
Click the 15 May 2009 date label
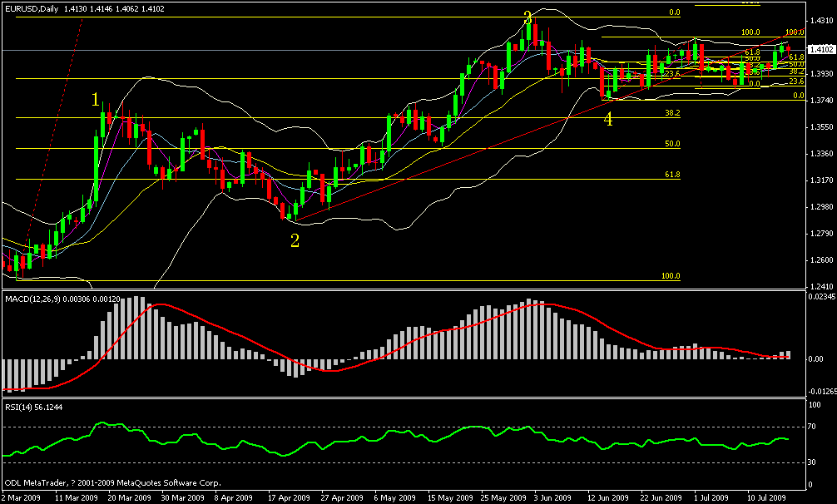[450, 498]
